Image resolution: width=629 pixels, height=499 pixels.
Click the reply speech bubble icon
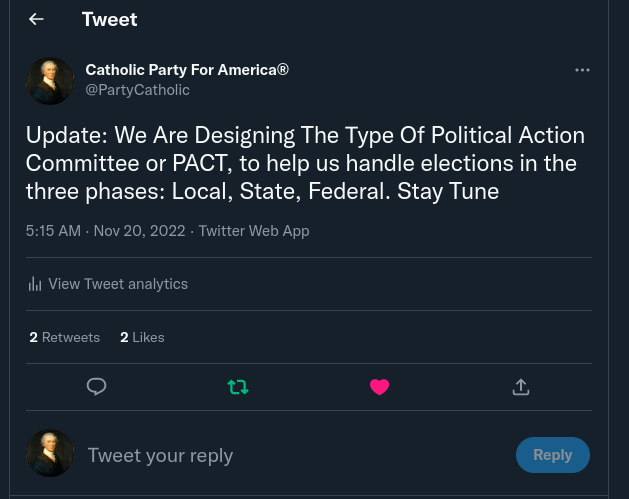pyautogui.click(x=97, y=386)
